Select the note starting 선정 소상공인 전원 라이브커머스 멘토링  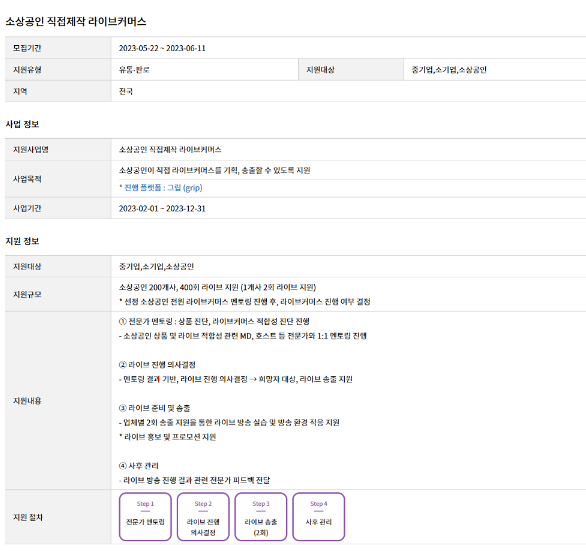point(245,302)
